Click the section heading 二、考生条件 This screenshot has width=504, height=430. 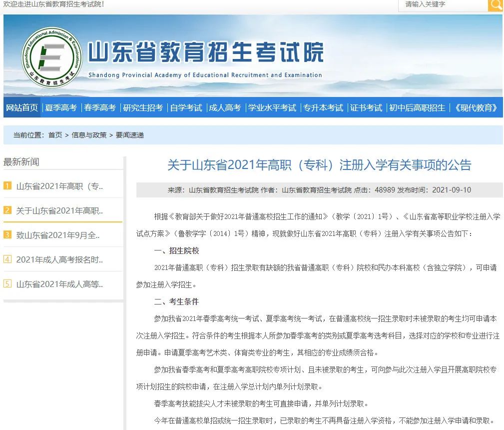pyautogui.click(x=176, y=301)
